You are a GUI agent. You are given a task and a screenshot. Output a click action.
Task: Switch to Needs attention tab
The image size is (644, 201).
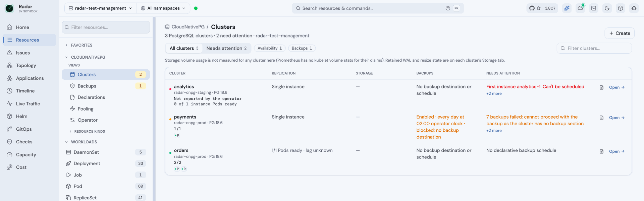226,48
